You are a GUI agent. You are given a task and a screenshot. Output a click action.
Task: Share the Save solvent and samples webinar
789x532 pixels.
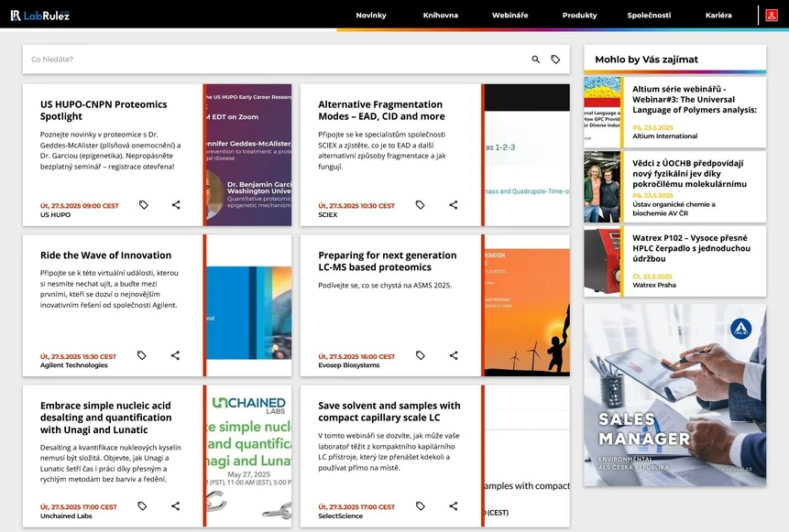tap(454, 505)
